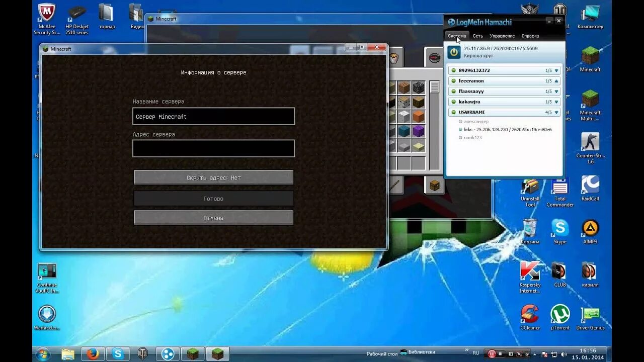The width and height of the screenshot is (644, 362).
Task: Open the McAfee Security Scan desktop icon
Action: [47, 20]
